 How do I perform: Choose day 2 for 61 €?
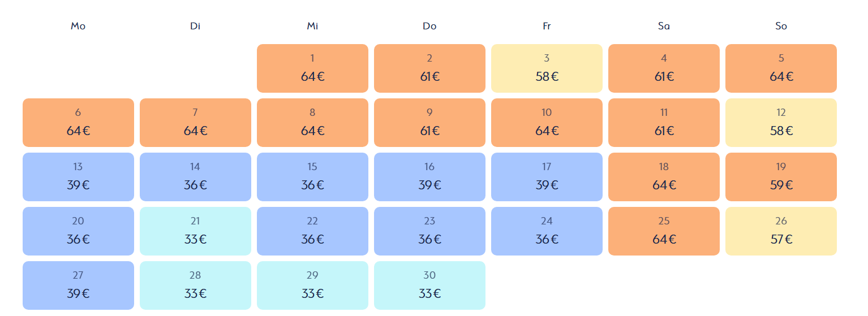click(429, 68)
